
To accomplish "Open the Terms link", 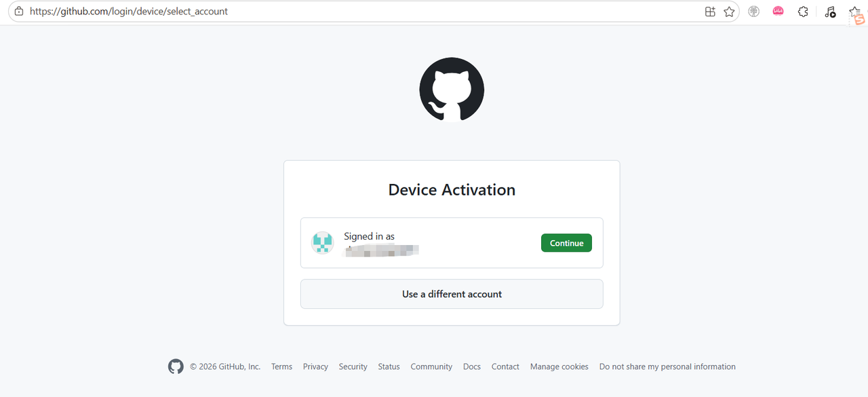I will pos(281,366).
